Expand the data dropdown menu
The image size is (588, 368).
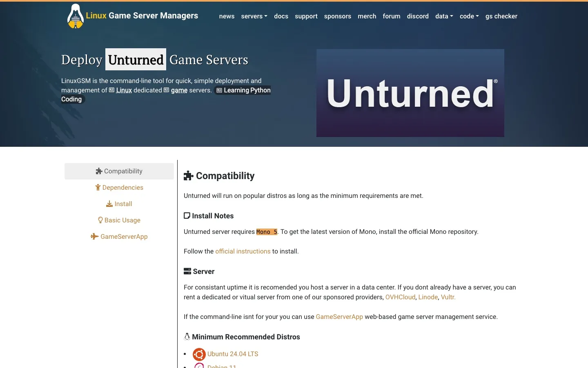click(x=444, y=16)
